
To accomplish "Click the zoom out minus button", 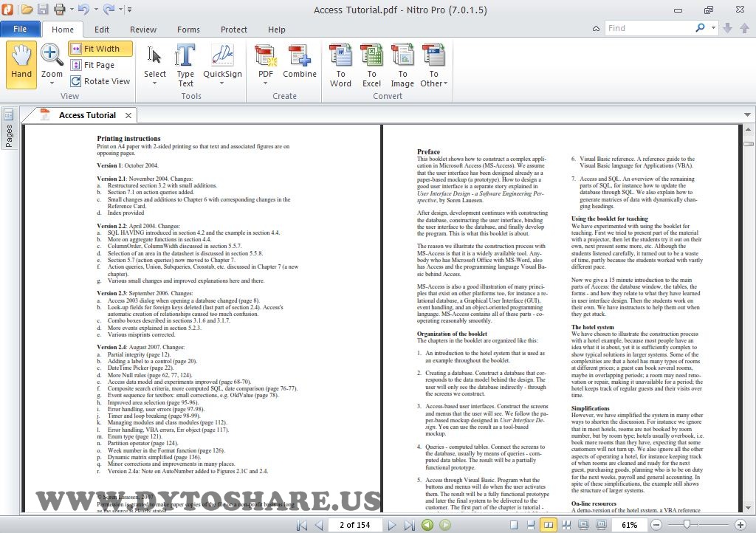I will tap(656, 525).
